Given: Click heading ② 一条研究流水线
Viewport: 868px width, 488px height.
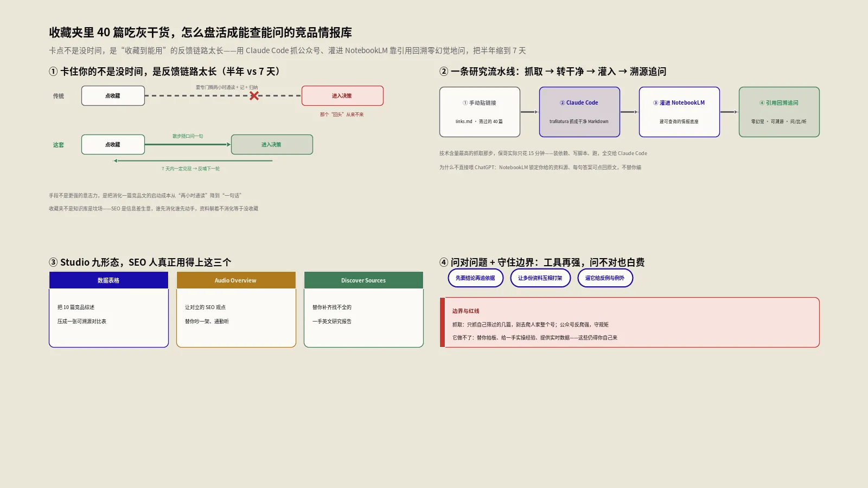Looking at the screenshot, I should click(x=553, y=72).
